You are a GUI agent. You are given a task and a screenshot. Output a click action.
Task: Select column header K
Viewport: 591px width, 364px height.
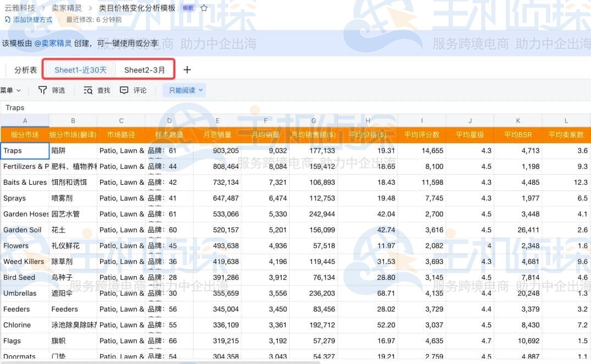[517, 121]
